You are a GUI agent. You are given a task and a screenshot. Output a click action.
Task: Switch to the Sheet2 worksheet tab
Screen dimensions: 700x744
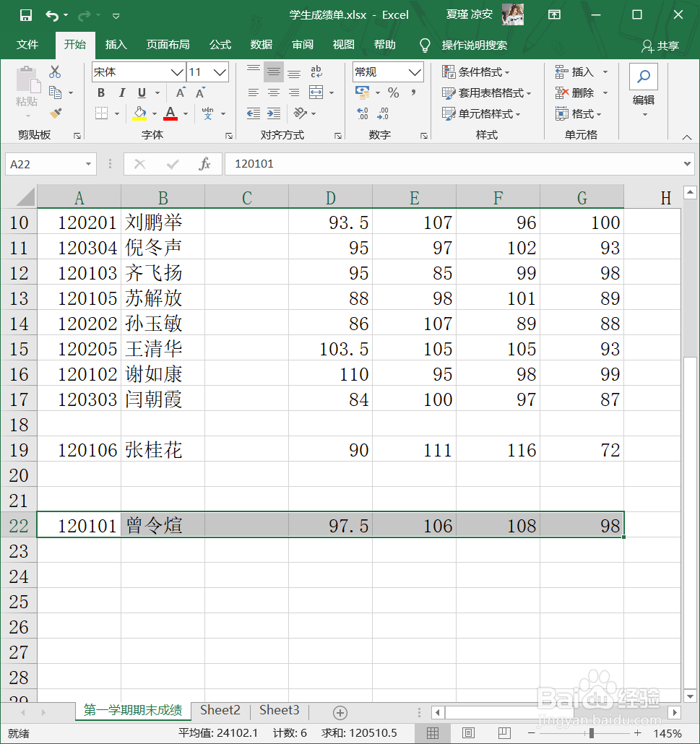(220, 711)
